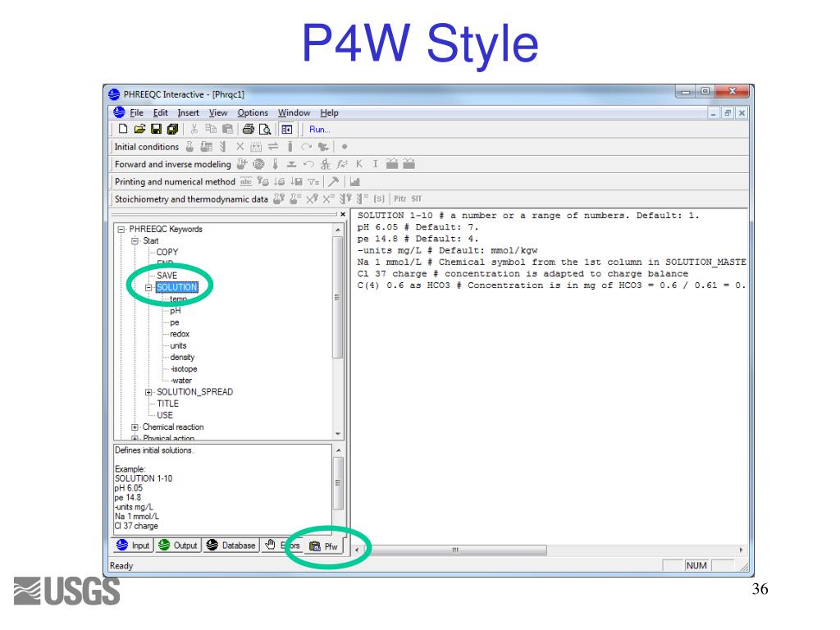
Task: Create a new file with the blank page icon
Action: (123, 129)
